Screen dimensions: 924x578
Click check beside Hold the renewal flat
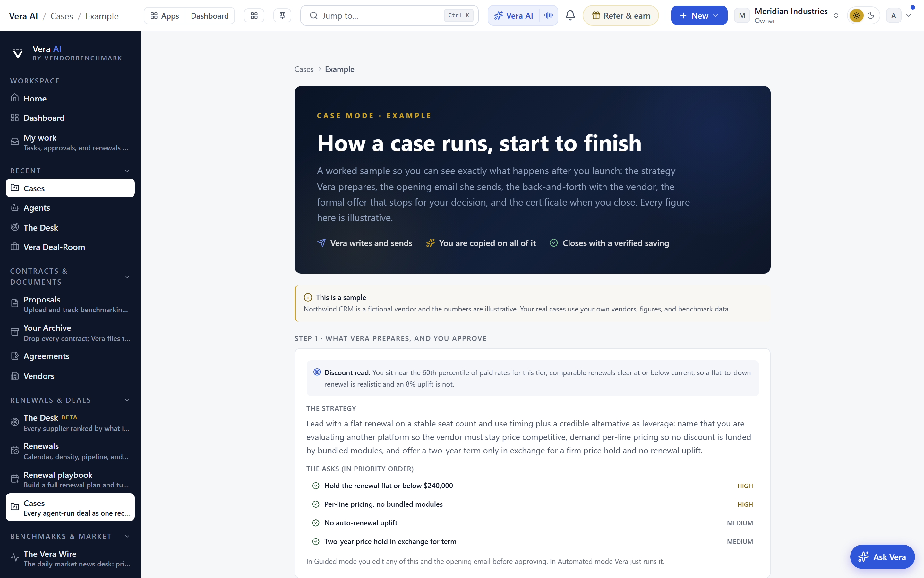316,486
